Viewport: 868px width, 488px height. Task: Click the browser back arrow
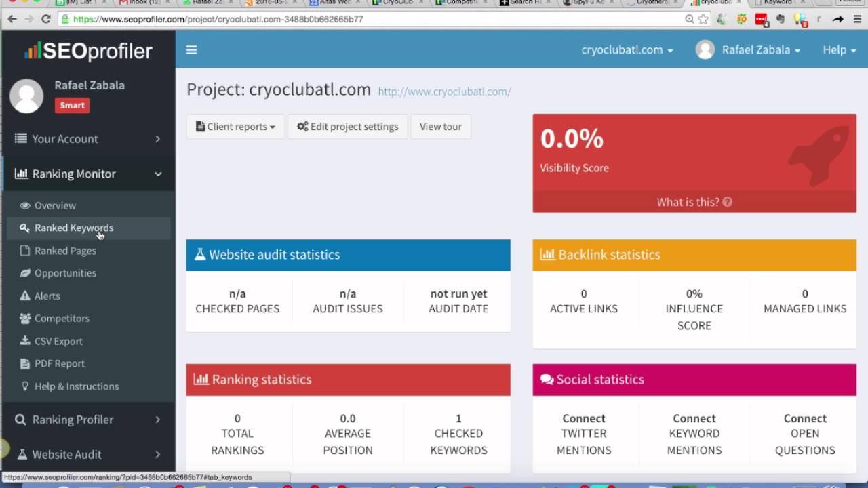pos(12,19)
